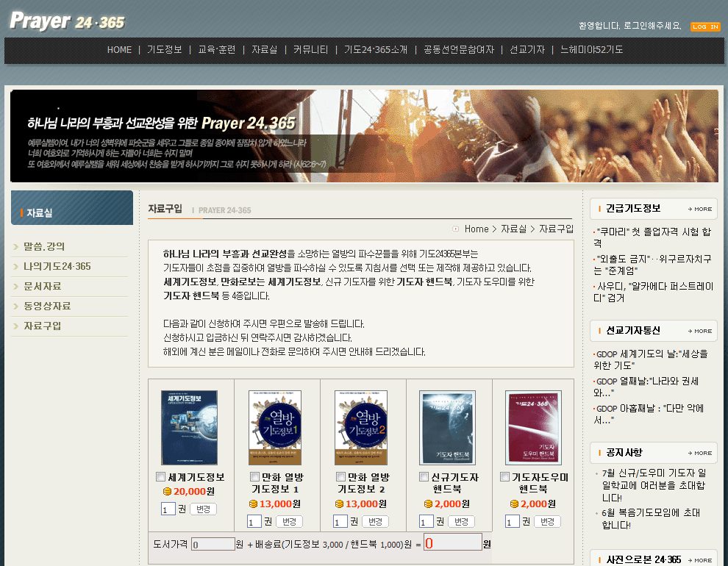Screen dimensions: 728x566
Task: Click the Prayer 24·365 logo
Action: [x=68, y=21]
